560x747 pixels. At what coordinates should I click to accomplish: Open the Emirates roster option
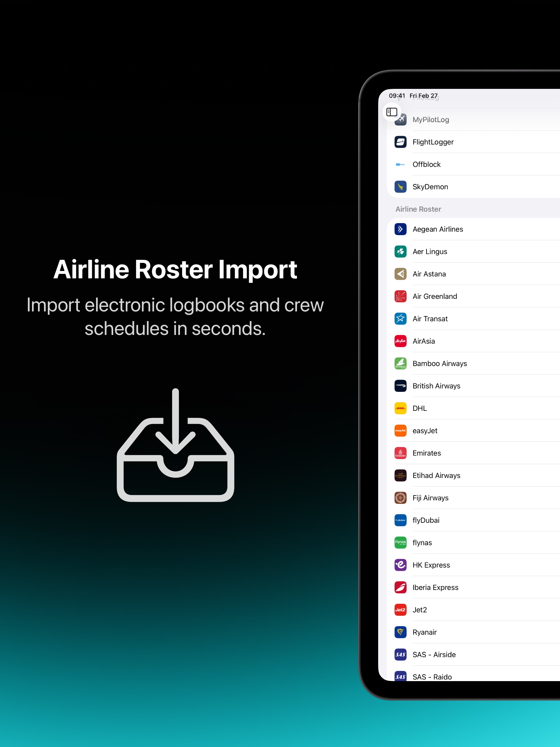[x=474, y=453]
